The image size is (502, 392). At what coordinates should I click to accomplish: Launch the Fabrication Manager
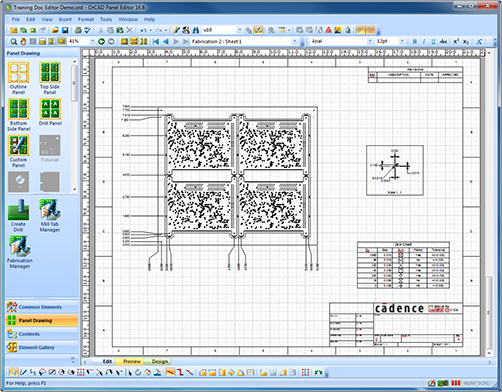tap(19, 252)
